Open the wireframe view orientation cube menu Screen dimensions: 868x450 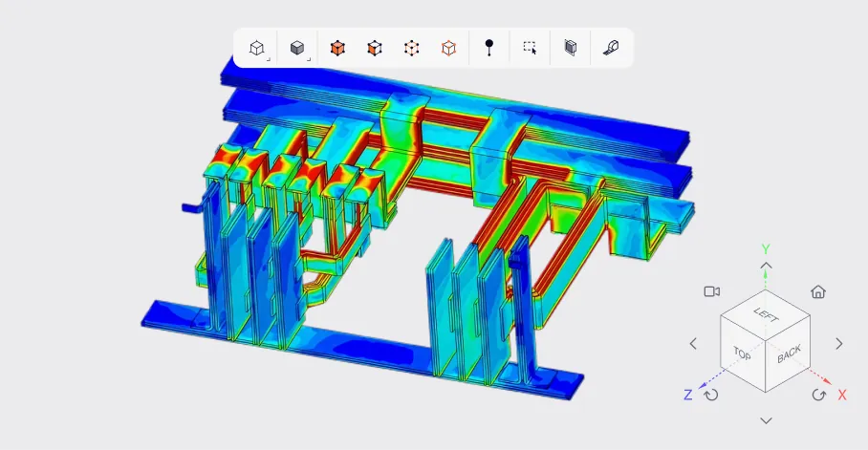257,48
